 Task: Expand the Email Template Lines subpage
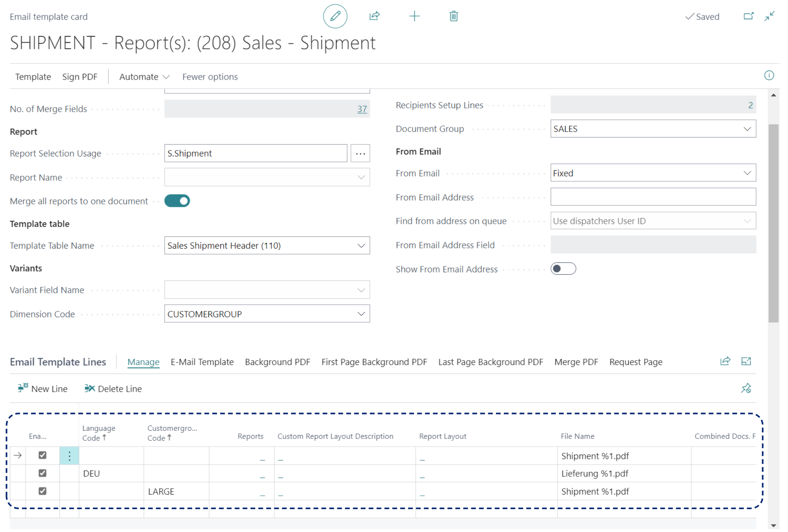point(746,361)
